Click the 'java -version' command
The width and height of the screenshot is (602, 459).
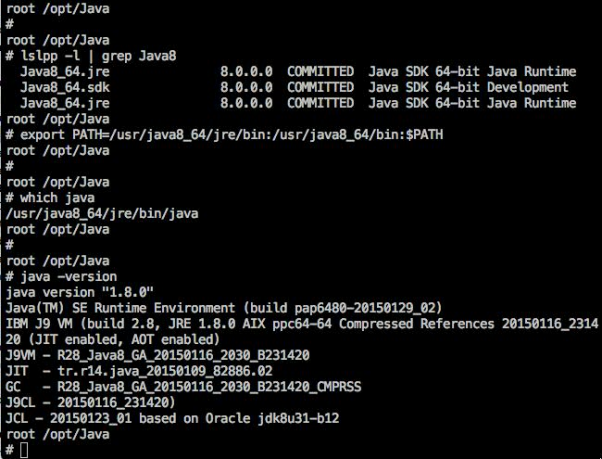point(68,276)
